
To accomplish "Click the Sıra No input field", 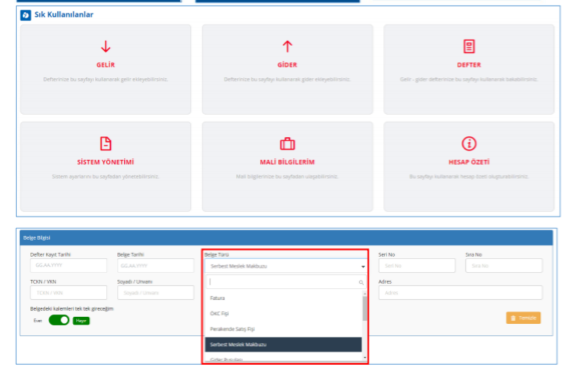I will click(x=504, y=266).
